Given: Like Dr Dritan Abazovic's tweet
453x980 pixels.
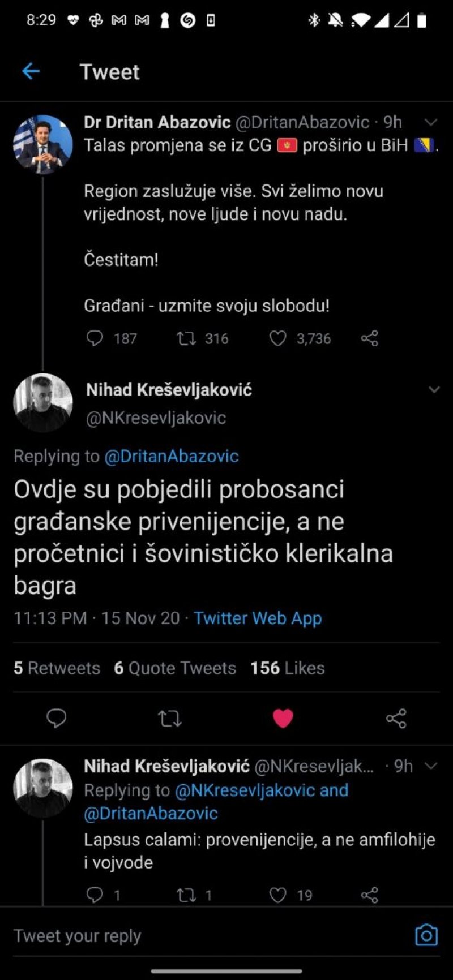Looking at the screenshot, I should (278, 338).
